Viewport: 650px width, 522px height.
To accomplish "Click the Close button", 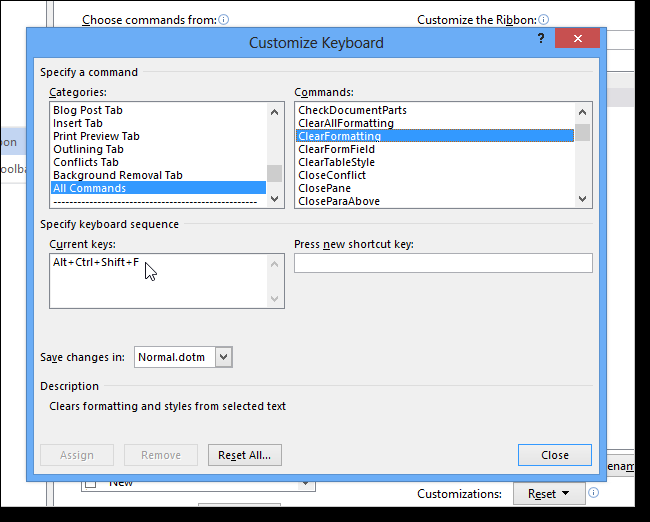I will tap(554, 455).
